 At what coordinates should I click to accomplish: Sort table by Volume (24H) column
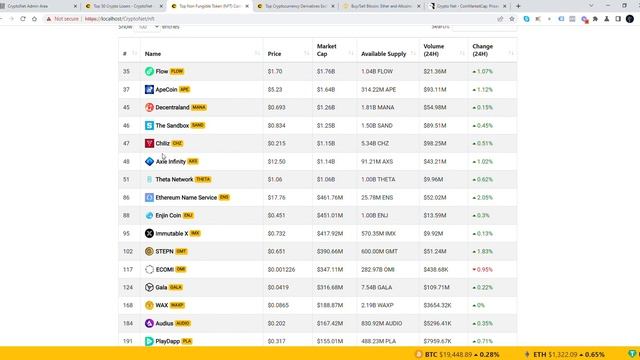[x=444, y=50]
